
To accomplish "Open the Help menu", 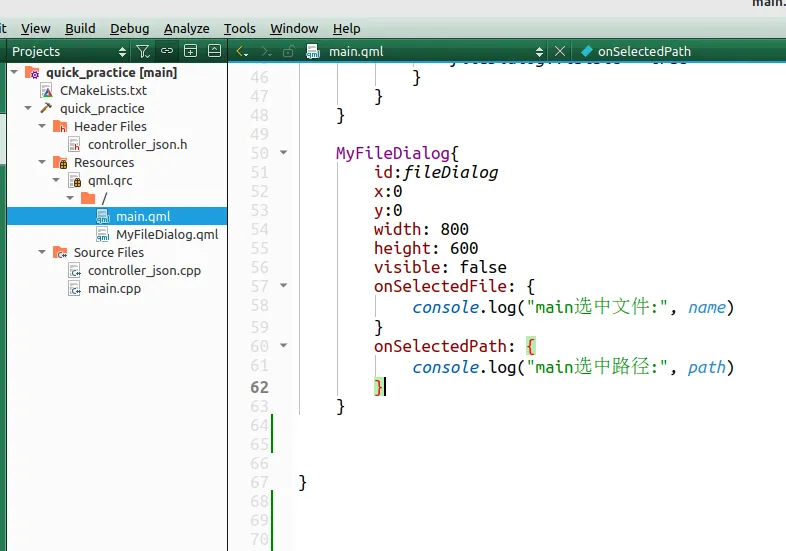I will (x=346, y=29).
